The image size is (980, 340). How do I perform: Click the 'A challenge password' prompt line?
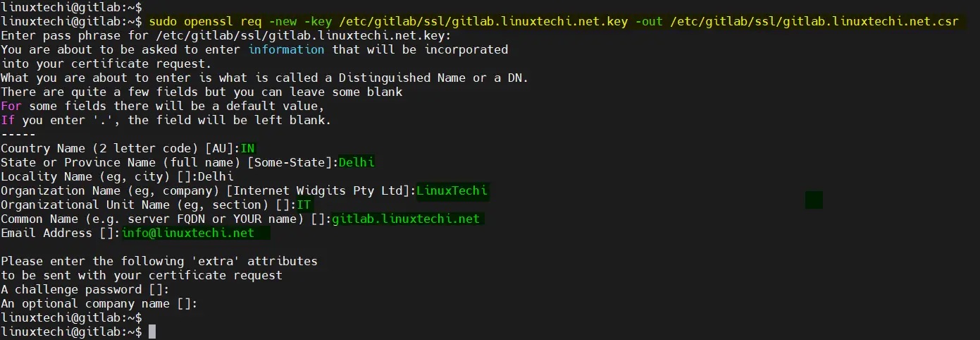click(x=85, y=289)
